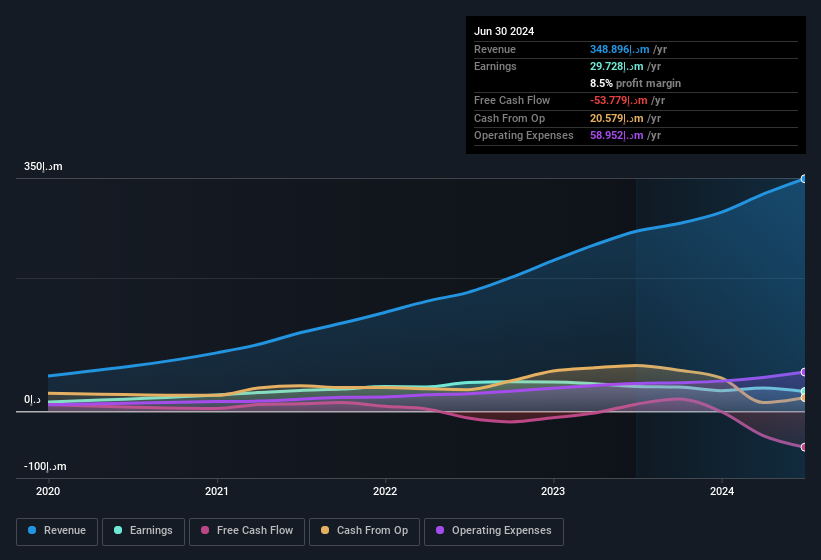Click the Revenue endpoint marker on chart
821x560 pixels.
804,179
